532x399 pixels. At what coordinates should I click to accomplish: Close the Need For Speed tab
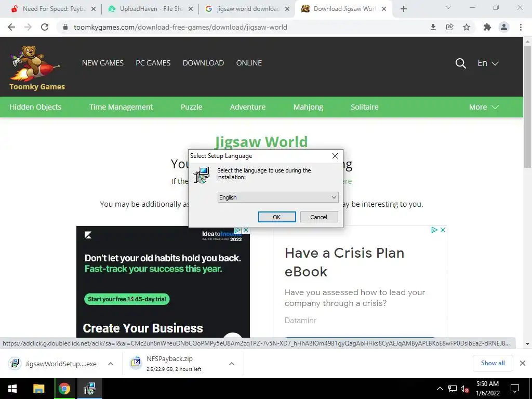94,9
